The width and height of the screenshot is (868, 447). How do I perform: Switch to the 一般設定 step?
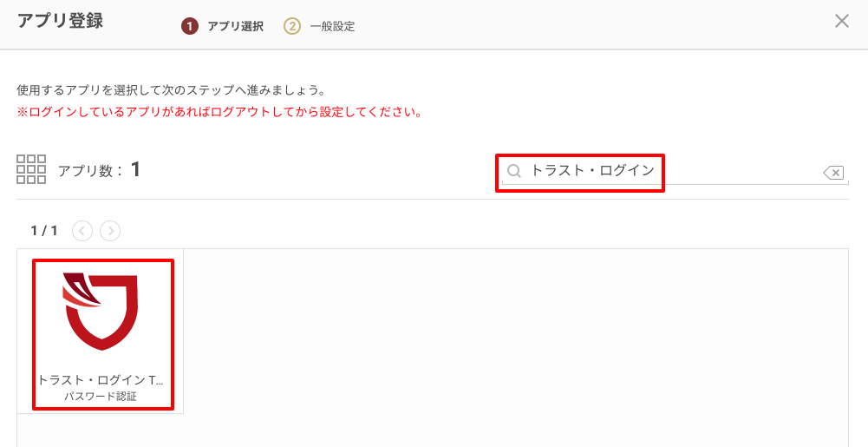(332, 26)
